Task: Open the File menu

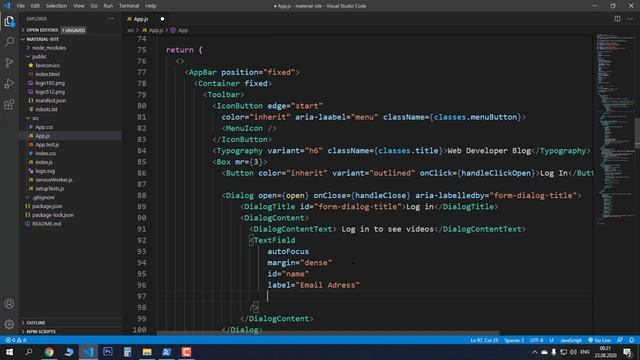Action: pyautogui.click(x=20, y=6)
